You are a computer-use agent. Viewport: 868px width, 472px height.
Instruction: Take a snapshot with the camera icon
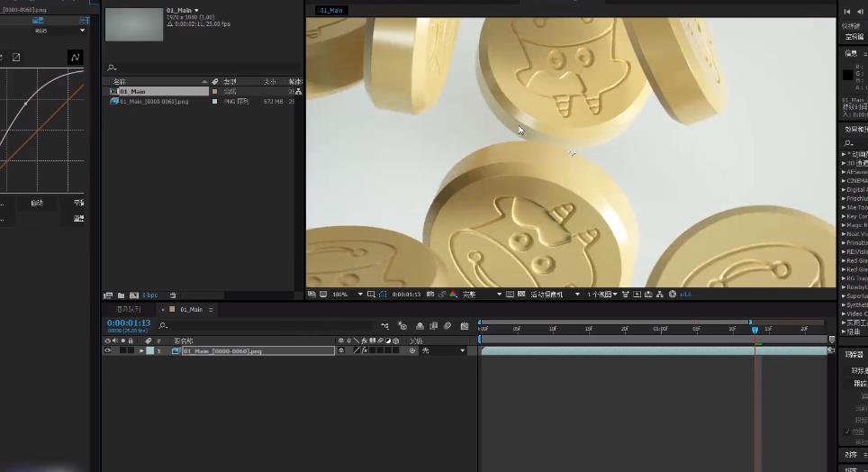point(430,295)
